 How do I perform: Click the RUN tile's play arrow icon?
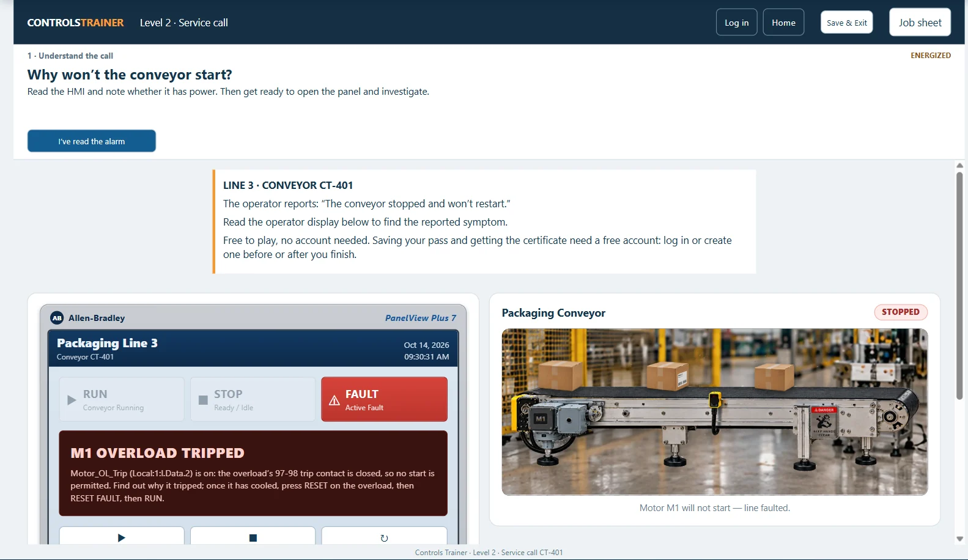(72, 400)
